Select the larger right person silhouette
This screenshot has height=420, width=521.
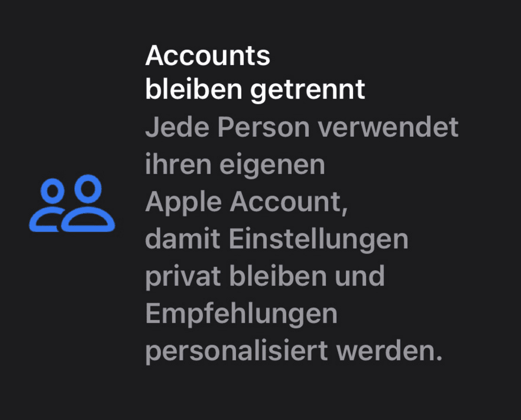coord(88,204)
